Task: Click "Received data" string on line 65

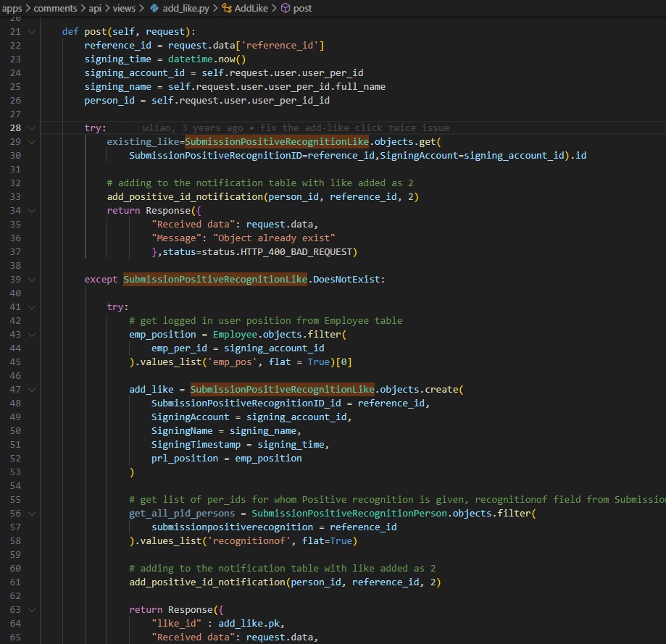Action: pos(193,637)
